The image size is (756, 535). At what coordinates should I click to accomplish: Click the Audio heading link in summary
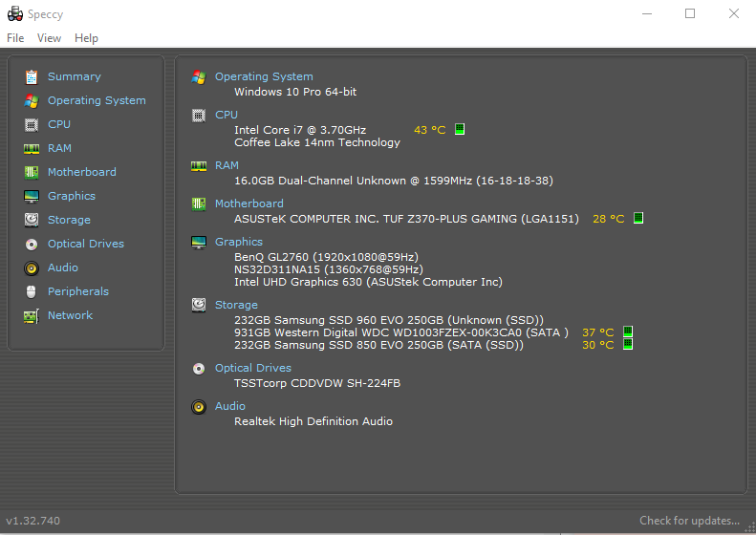click(230, 406)
